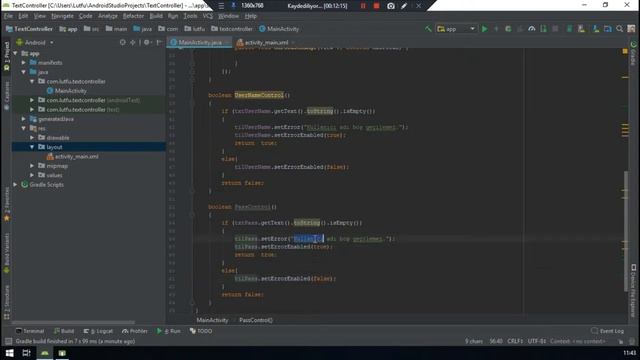Collapse the res folder
The image size is (640, 360).
coord(24,128)
